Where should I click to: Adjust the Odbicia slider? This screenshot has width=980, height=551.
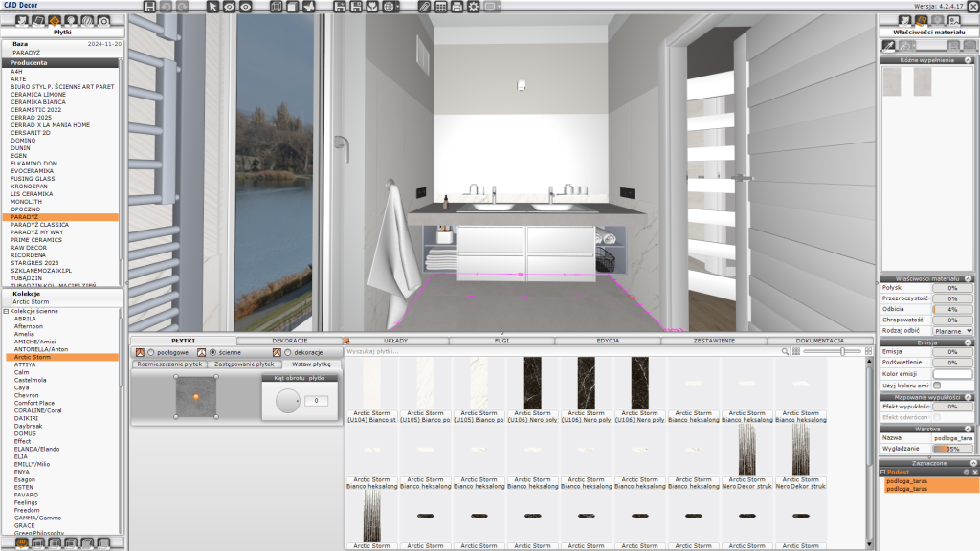point(951,309)
